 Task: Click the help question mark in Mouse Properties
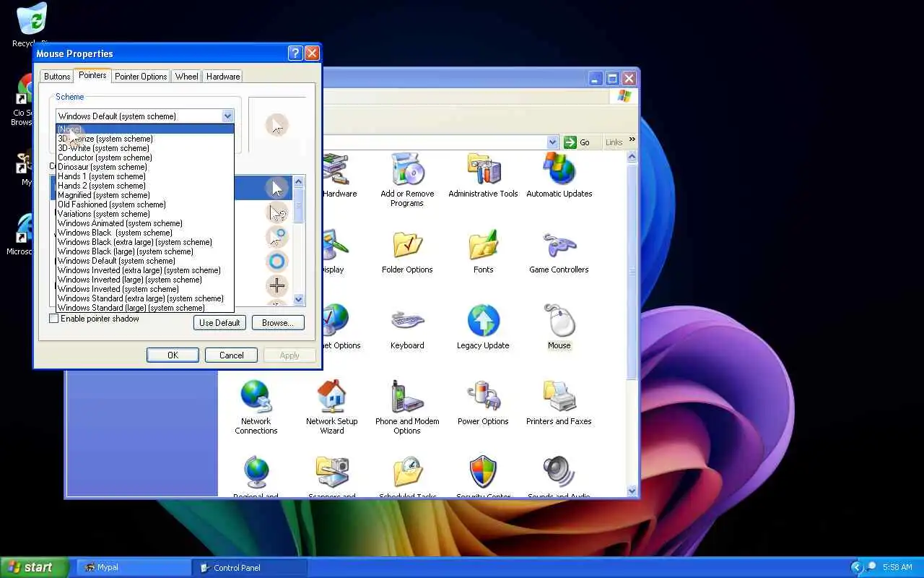[x=295, y=53]
